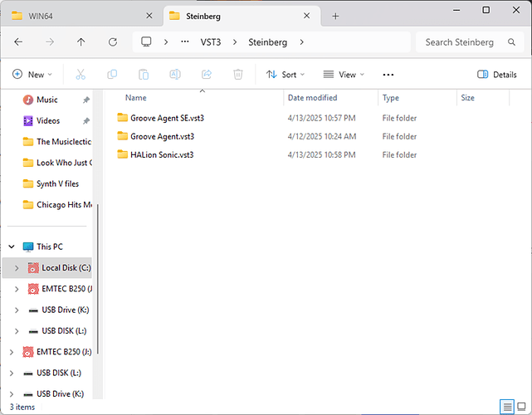Screen dimensions: 532x415
Task: Select EMTEC B250 nested under This PC
Action: point(60,289)
